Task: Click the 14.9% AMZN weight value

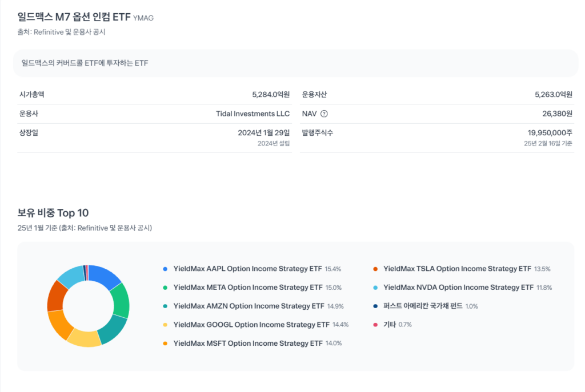Action: [335, 306]
